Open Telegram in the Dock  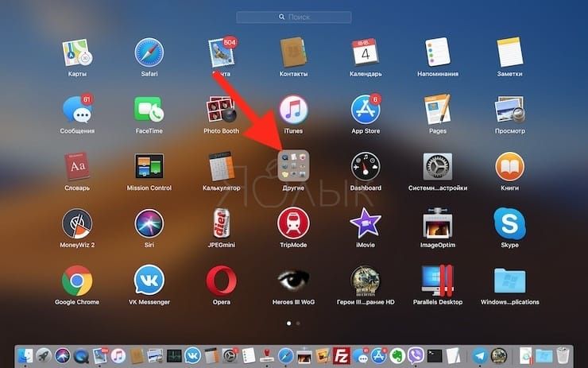pyautogui.click(x=480, y=355)
